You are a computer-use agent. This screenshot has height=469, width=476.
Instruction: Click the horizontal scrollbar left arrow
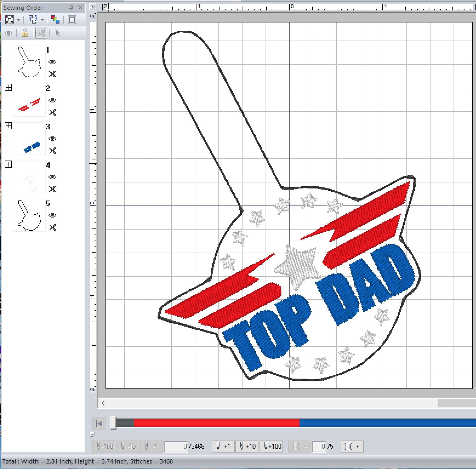point(103,403)
